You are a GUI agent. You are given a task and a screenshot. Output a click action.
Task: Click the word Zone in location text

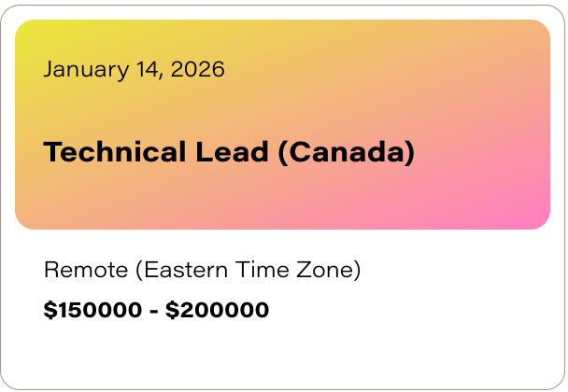click(x=324, y=270)
